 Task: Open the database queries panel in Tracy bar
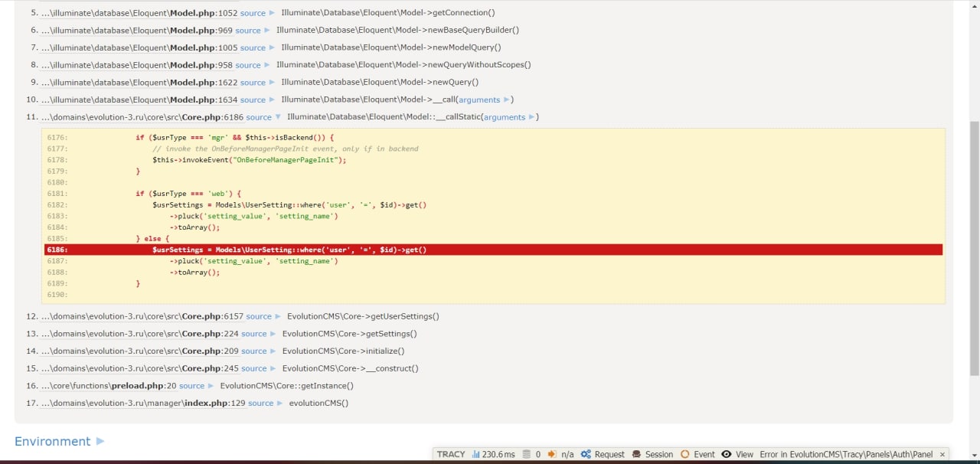tap(531, 454)
